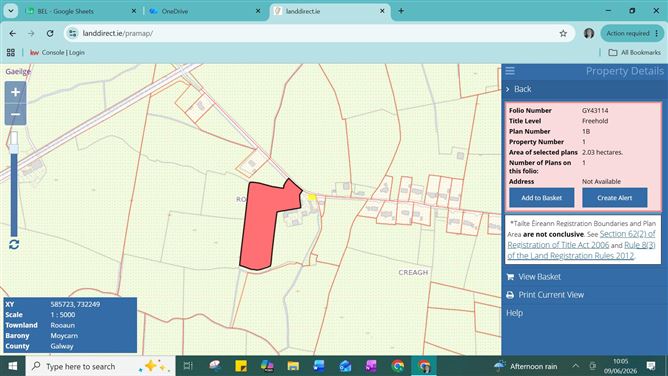
Task: Open Rule 8(3) of Land Registration Rules link
Action: click(582, 250)
